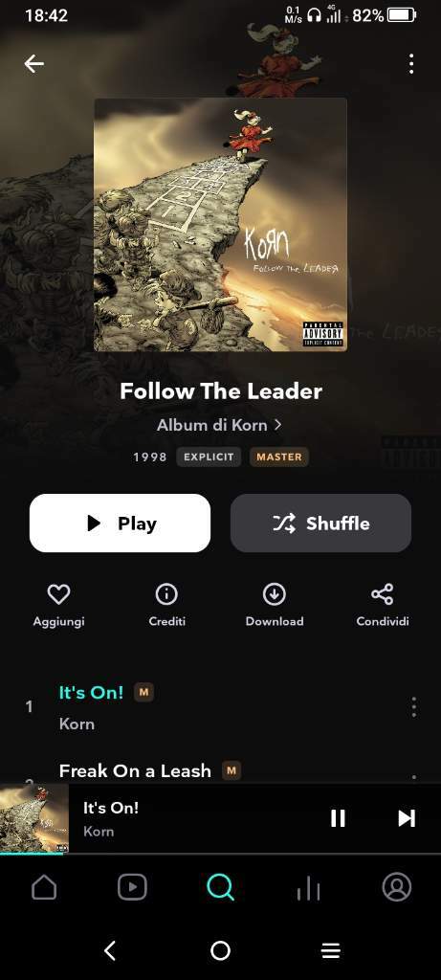Image resolution: width=441 pixels, height=980 pixels.
Task: Tap the back arrow at top left
Action: [33, 63]
